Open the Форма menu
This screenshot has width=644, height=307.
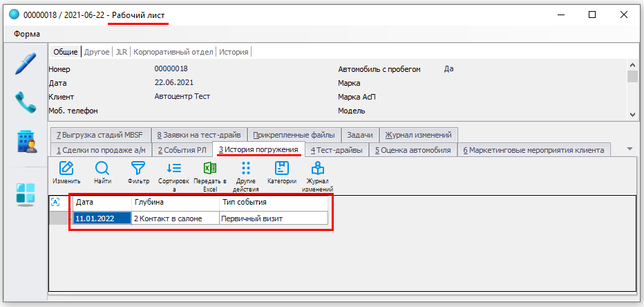pos(26,34)
